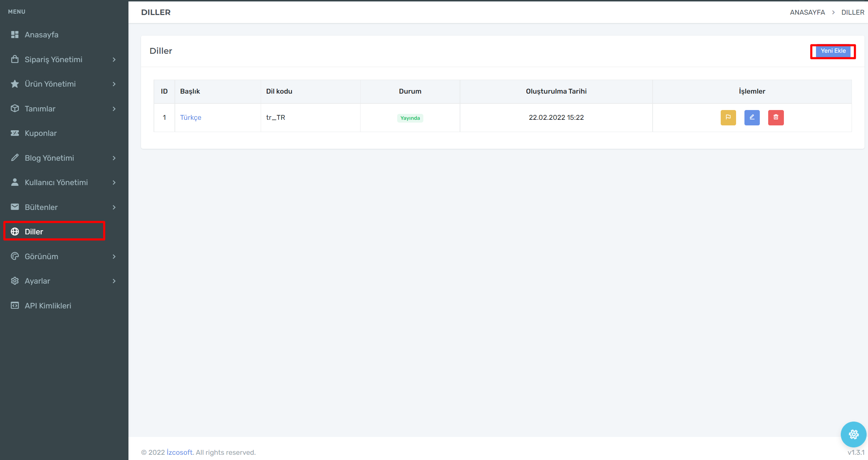This screenshot has height=460, width=868.
Task: Click the blue edit pencil icon
Action: (752, 117)
